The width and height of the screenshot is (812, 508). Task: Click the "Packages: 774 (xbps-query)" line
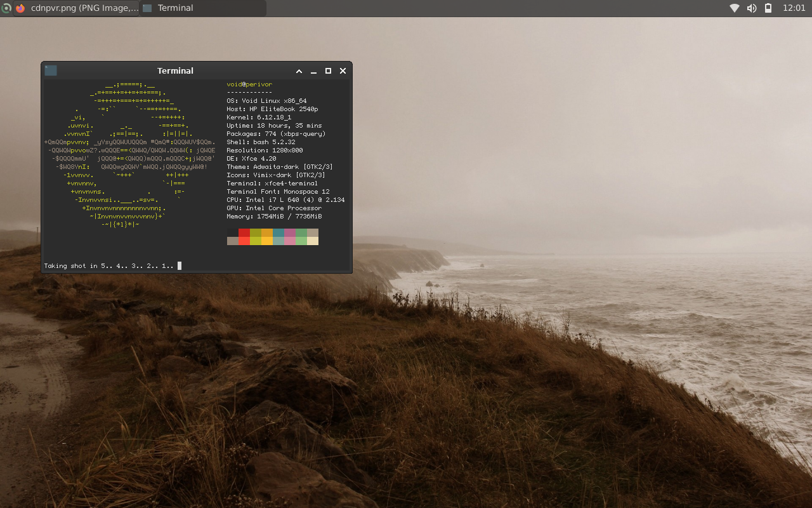[276, 134]
